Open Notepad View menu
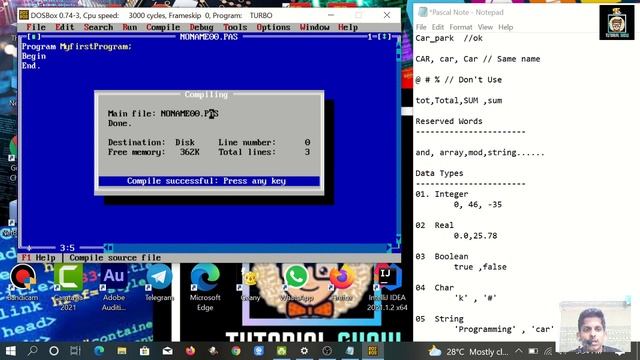 point(485,27)
